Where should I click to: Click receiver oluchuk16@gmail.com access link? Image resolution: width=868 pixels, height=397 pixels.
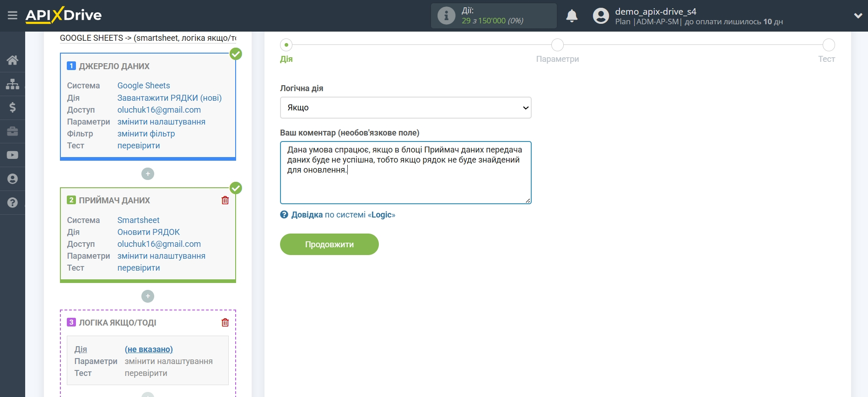pyautogui.click(x=159, y=244)
